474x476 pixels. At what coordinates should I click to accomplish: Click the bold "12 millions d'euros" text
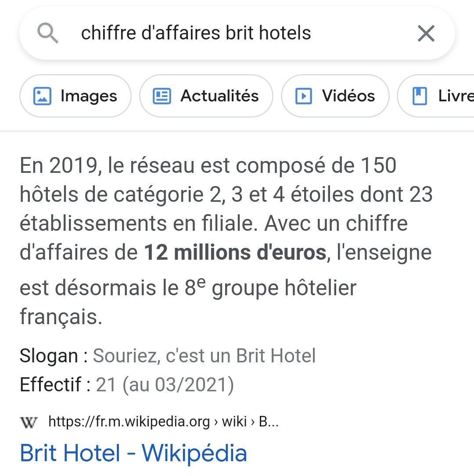coord(235,253)
